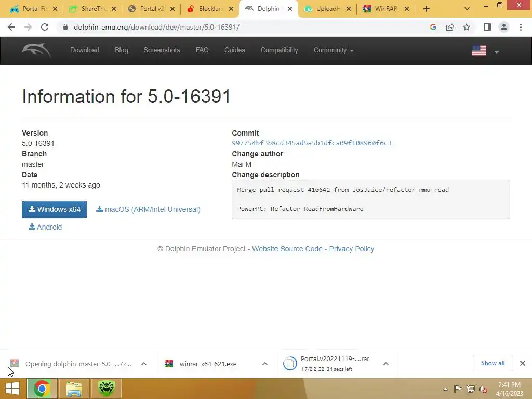Open the browser side panel
The image size is (532, 399).
click(x=487, y=27)
